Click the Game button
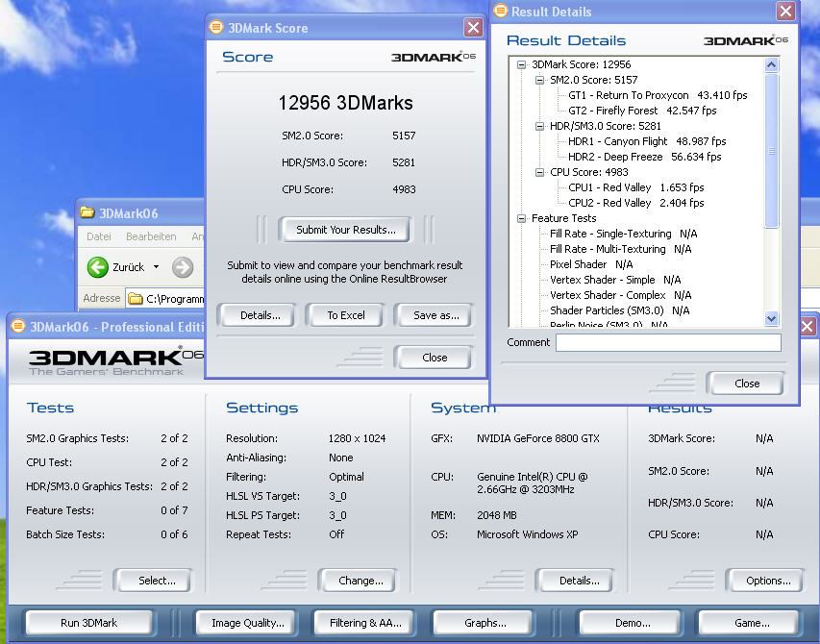Image resolution: width=820 pixels, height=644 pixels. [x=751, y=623]
